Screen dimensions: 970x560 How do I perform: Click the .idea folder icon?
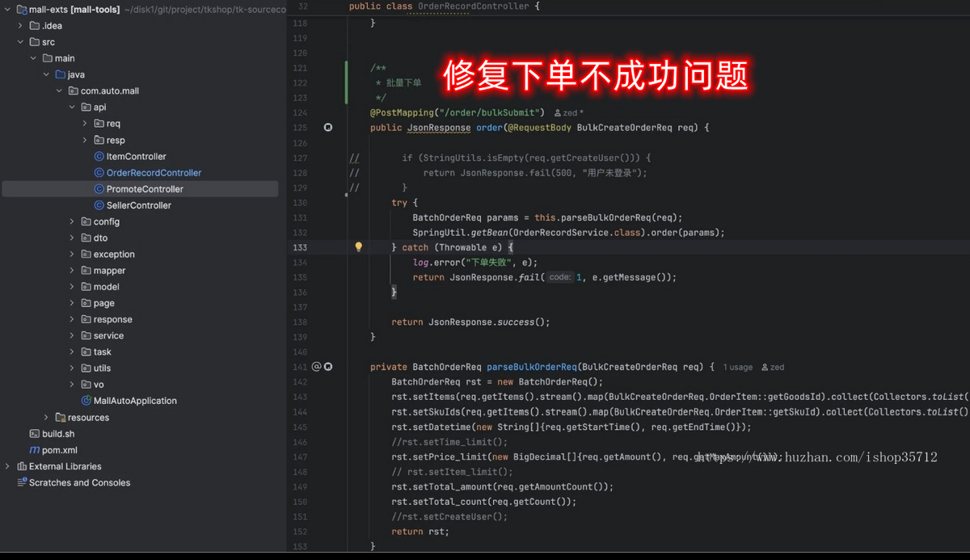[x=35, y=26]
